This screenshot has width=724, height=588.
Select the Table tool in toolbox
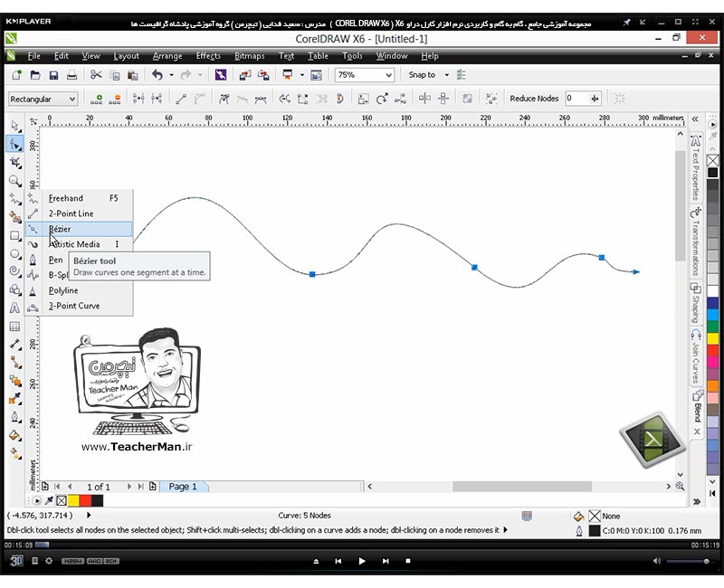click(14, 327)
